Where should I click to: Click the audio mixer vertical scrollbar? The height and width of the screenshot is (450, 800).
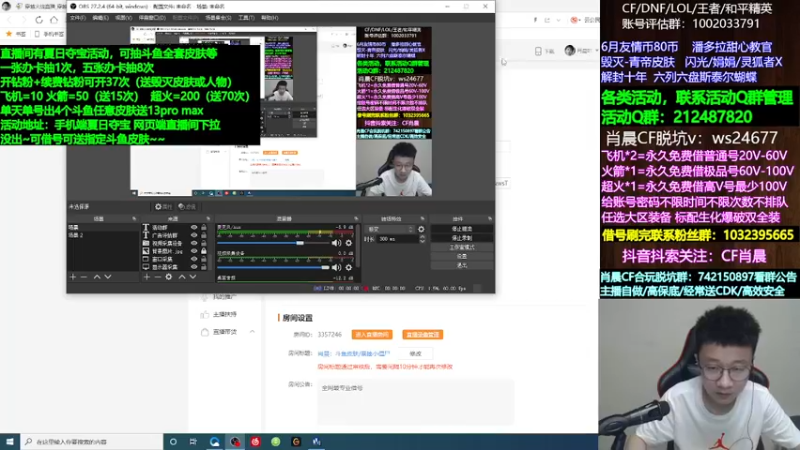click(x=358, y=245)
